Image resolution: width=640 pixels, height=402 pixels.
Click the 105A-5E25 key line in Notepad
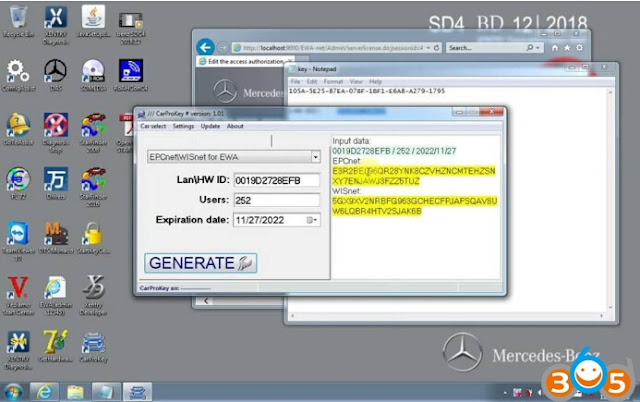click(367, 91)
